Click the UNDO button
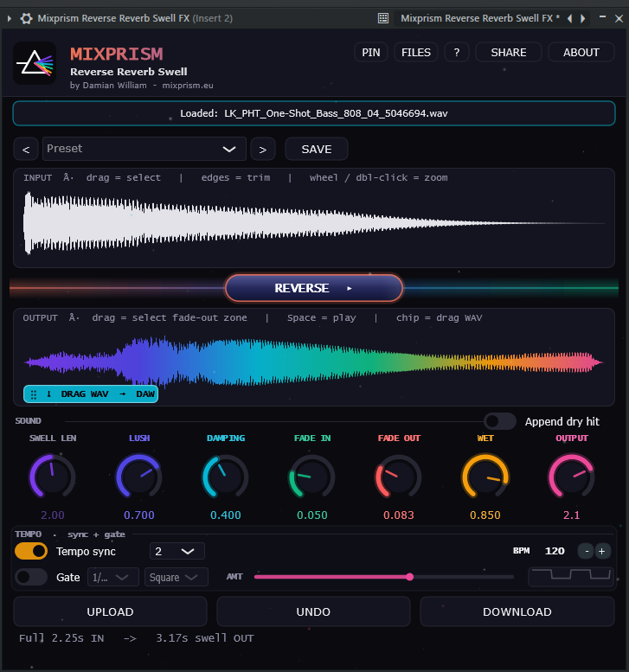 [x=313, y=611]
